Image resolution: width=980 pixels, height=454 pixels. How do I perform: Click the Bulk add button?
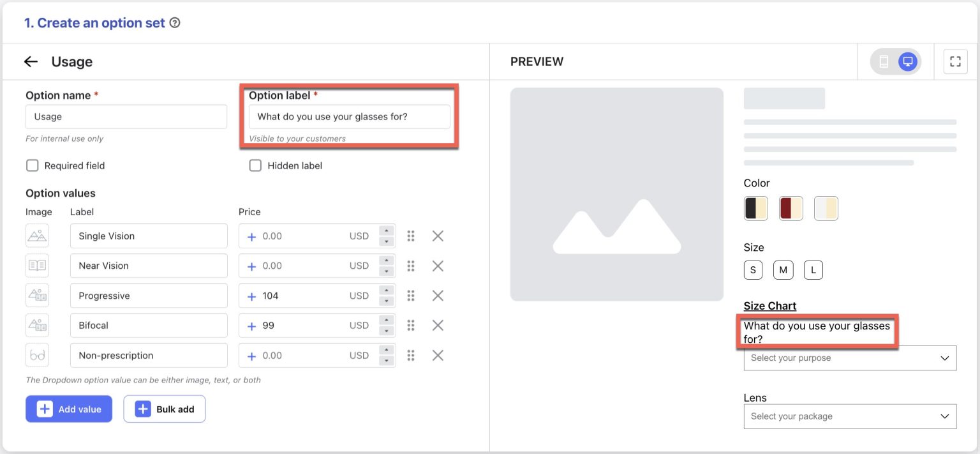pos(165,409)
